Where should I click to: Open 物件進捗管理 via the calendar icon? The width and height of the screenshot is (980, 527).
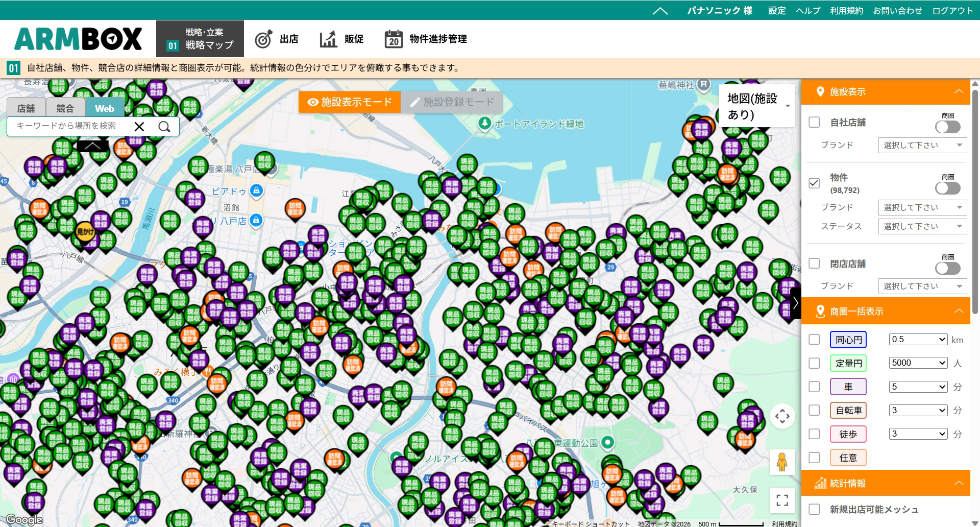(x=393, y=38)
